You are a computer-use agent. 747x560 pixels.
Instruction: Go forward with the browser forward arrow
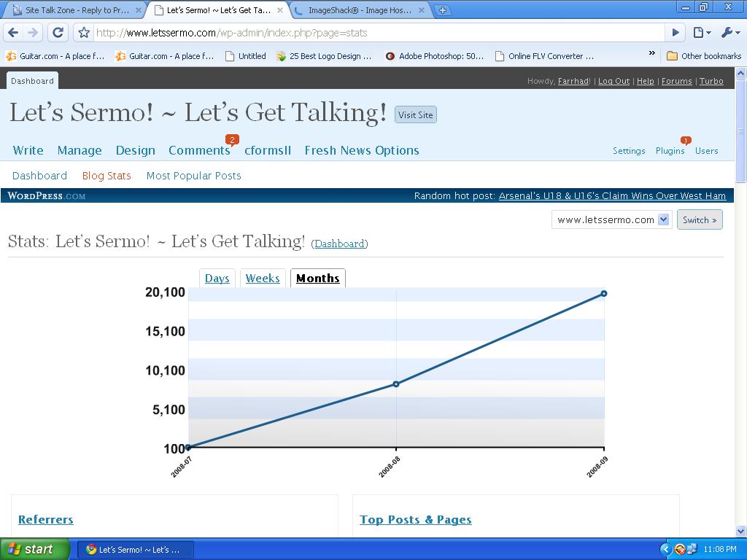tap(33, 32)
